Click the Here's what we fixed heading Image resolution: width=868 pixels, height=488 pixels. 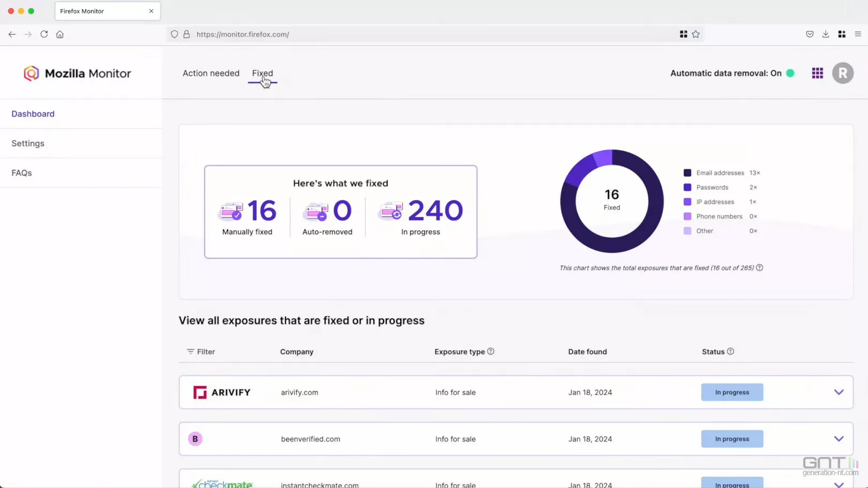coord(341,183)
